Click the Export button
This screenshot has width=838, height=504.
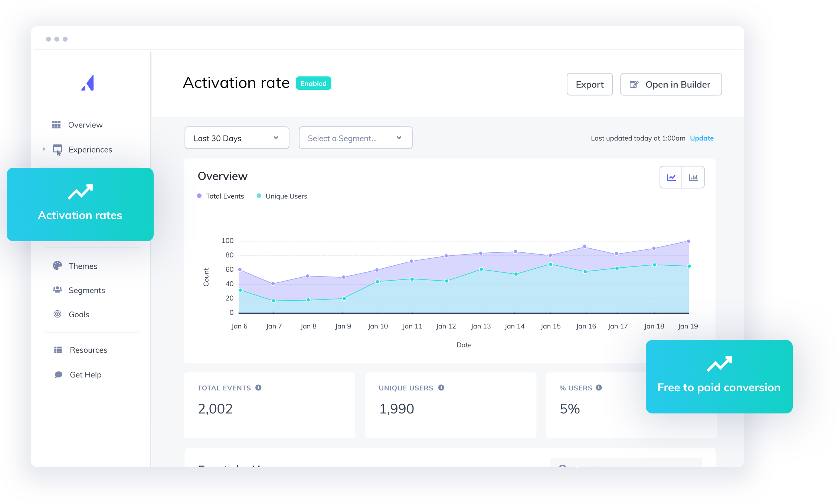click(589, 85)
